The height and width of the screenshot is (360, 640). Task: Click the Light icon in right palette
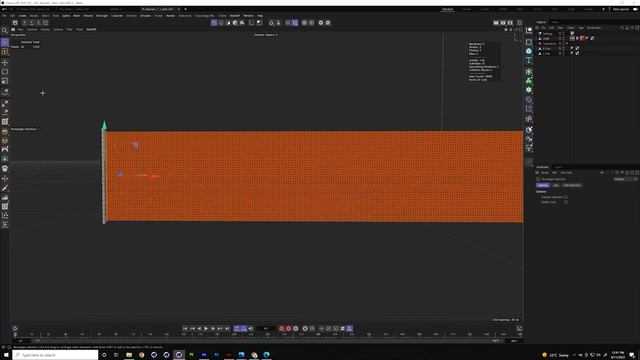click(529, 149)
